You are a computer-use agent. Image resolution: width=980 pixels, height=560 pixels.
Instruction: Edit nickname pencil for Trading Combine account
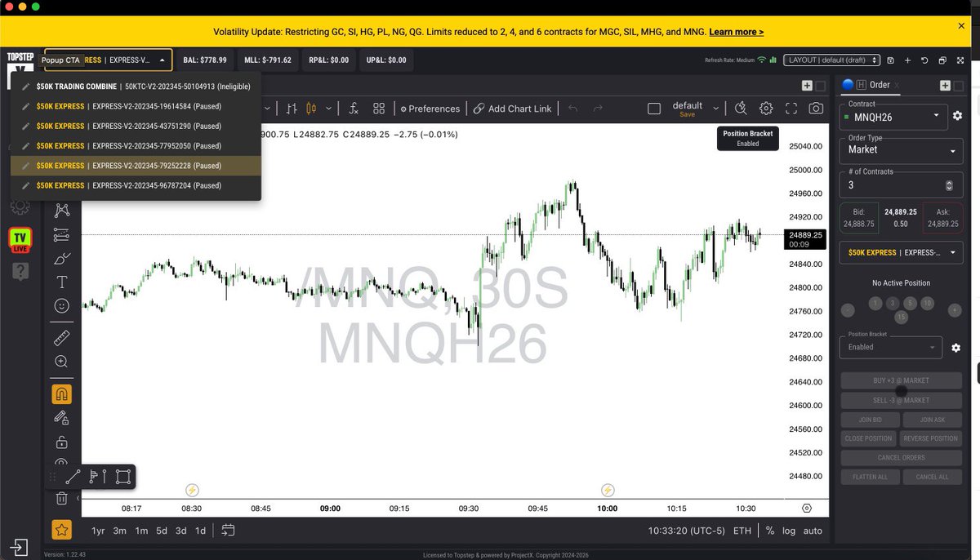pyautogui.click(x=25, y=87)
